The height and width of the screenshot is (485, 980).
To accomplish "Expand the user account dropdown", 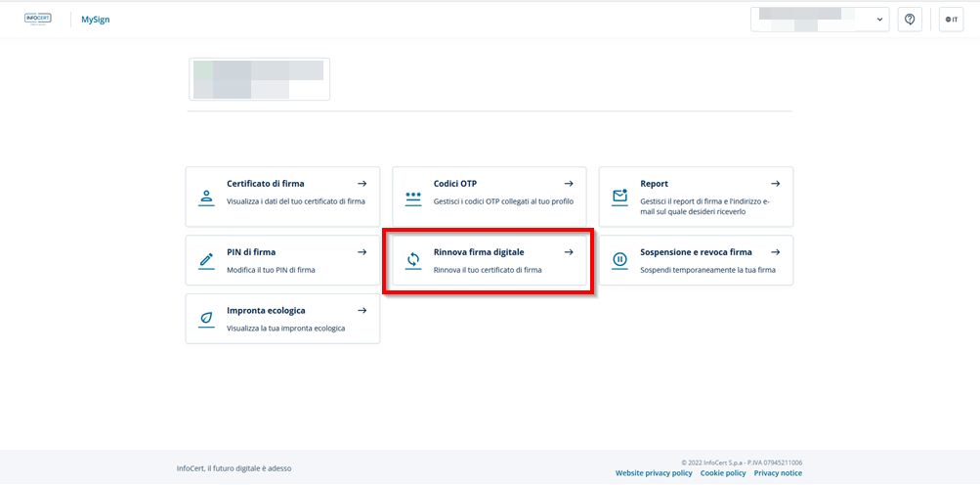I will point(881,20).
